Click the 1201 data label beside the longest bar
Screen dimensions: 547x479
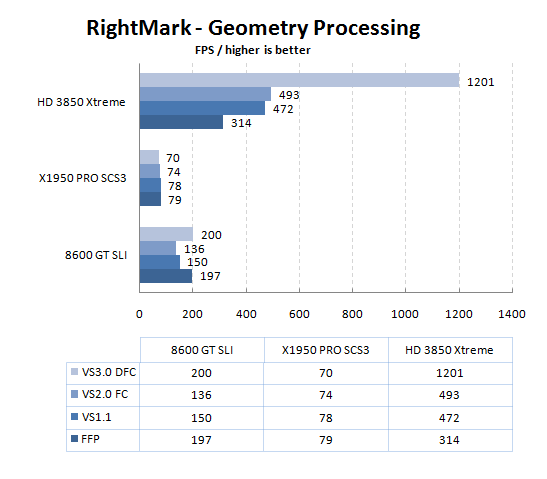(481, 82)
